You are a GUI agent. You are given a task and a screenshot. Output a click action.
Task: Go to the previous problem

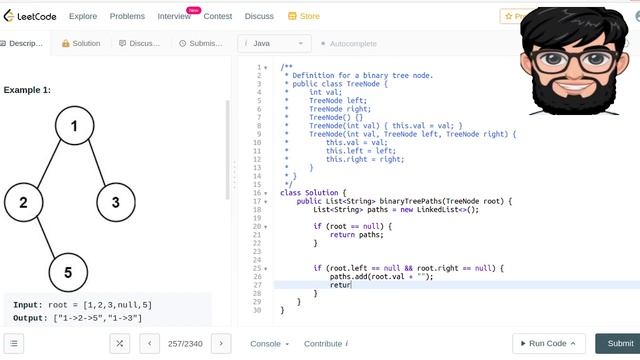click(149, 344)
